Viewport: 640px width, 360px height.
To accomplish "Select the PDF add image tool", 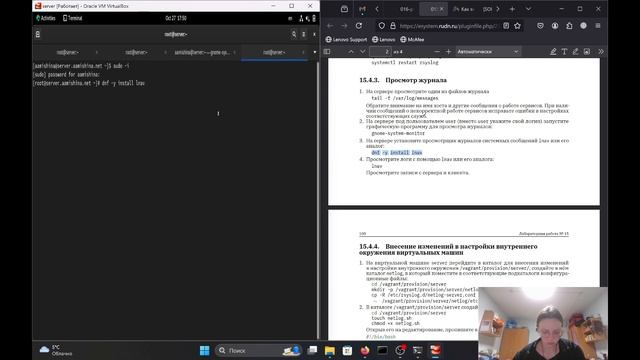I will pos(587,52).
